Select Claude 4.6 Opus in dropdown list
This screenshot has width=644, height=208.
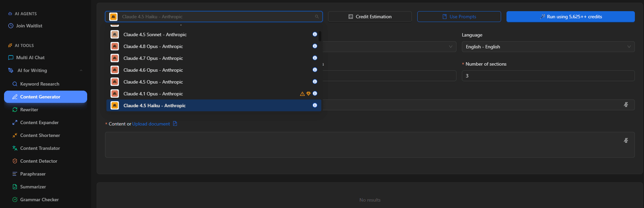click(214, 70)
